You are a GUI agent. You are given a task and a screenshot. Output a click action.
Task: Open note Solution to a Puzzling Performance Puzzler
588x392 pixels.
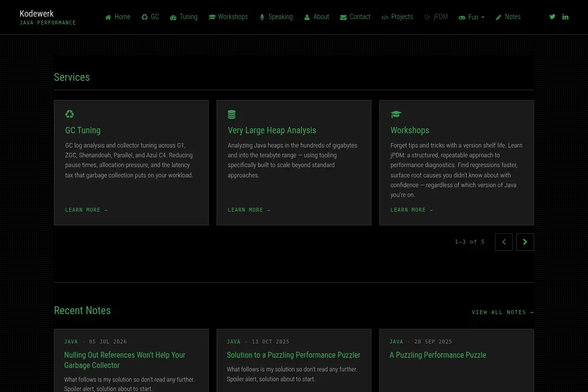coord(294,355)
